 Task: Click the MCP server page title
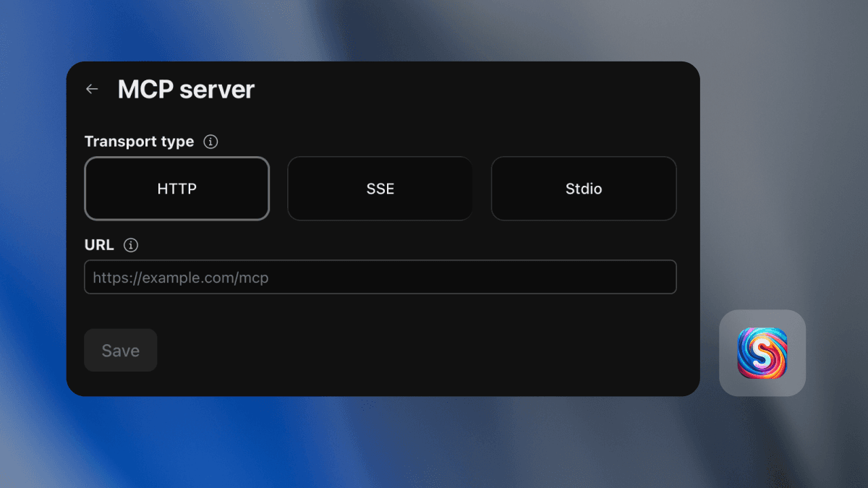pyautogui.click(x=186, y=89)
